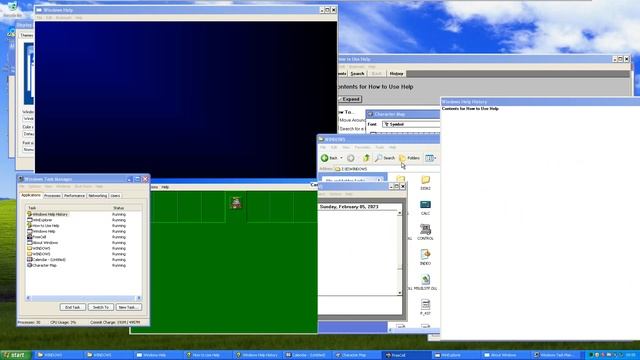Select the folder icon above CALC in explorer
The height and width of the screenshot is (360, 640).
(425, 182)
